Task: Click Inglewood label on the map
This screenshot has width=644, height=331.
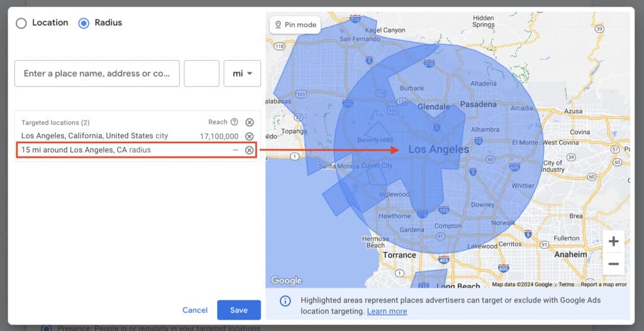Action: [394, 194]
